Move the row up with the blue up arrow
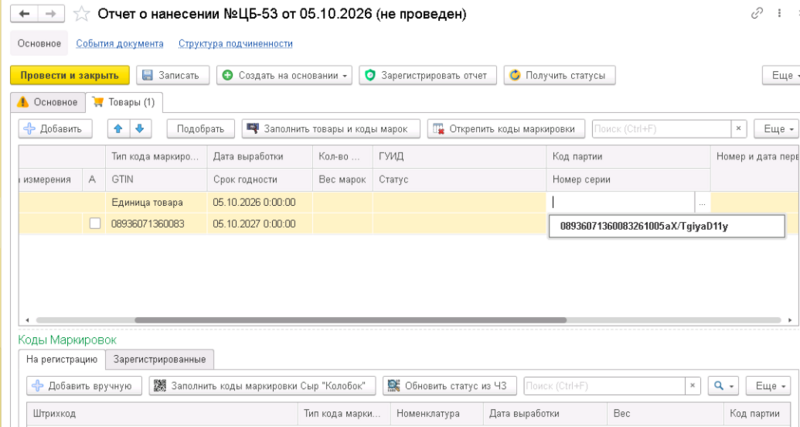Viewport: 800px width, 427px height. click(x=118, y=129)
